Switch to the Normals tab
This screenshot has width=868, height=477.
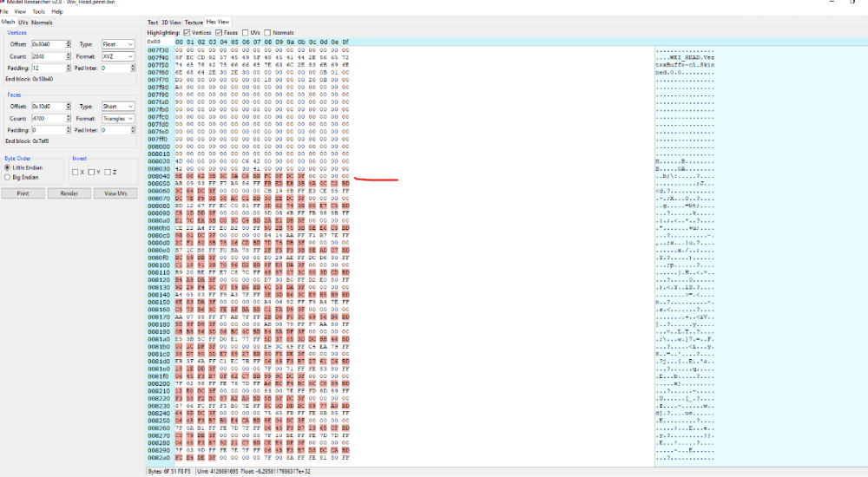click(x=42, y=23)
